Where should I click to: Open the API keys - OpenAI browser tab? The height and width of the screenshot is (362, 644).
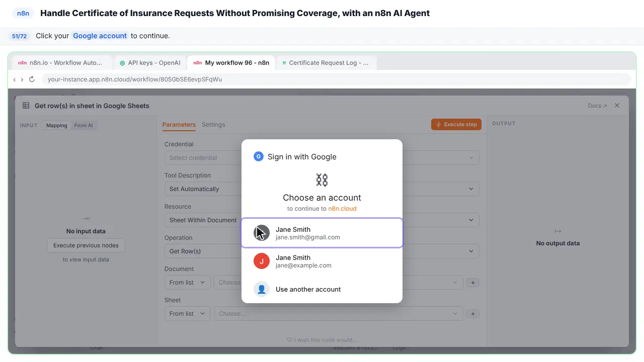coord(149,63)
